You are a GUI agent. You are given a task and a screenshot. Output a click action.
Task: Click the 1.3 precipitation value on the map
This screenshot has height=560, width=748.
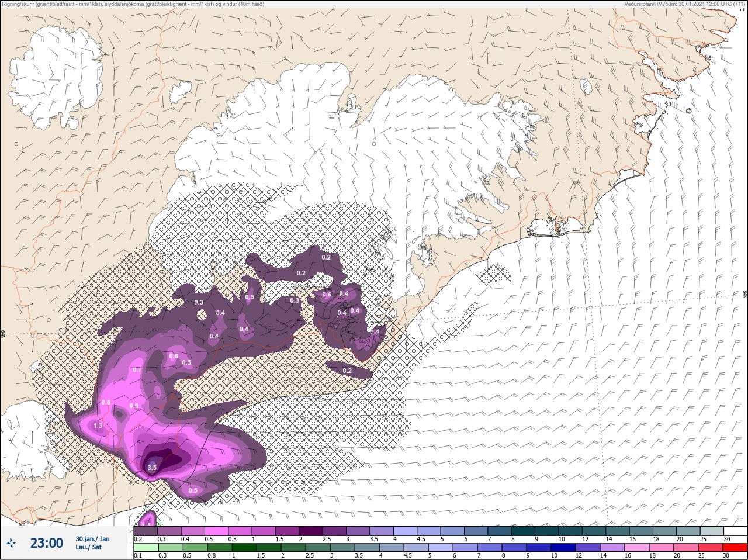[x=98, y=426]
